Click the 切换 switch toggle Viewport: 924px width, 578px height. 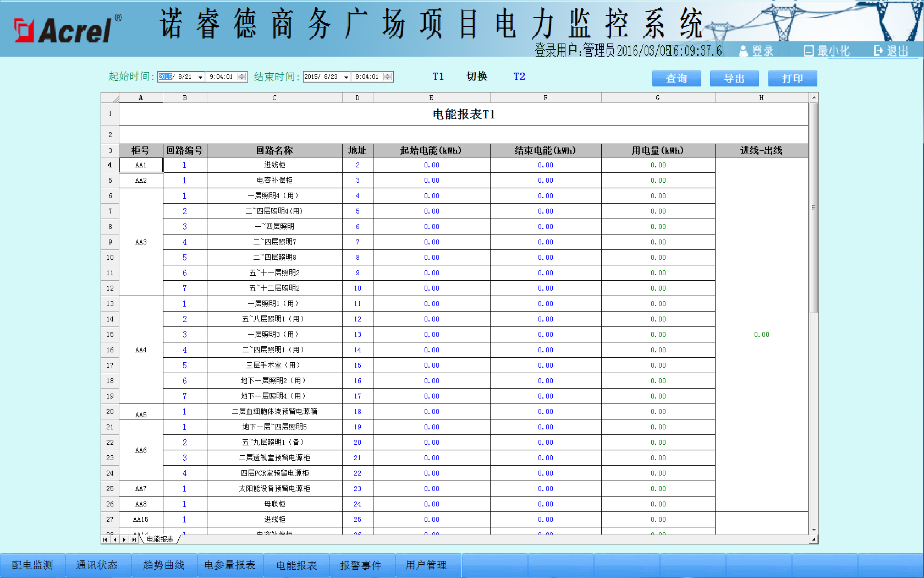click(477, 77)
